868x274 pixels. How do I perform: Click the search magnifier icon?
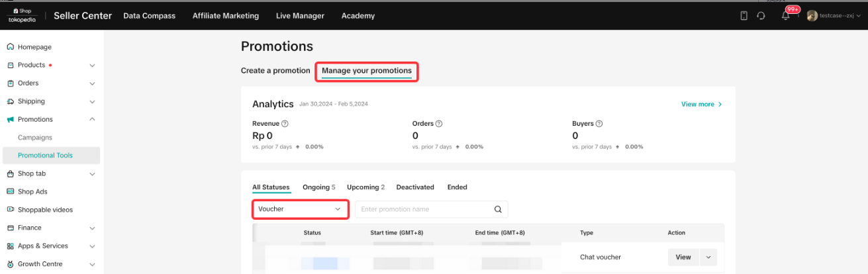click(498, 209)
